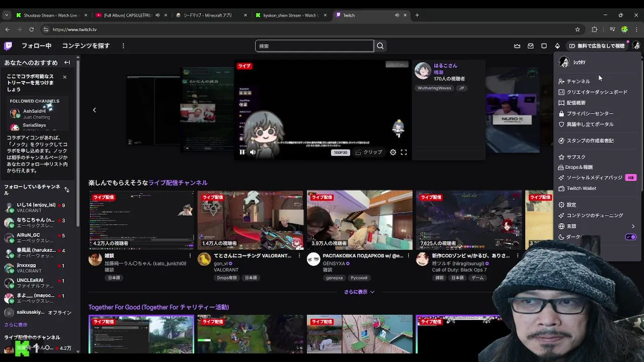Click さらに表示 in followed sidebar

(x=16, y=325)
